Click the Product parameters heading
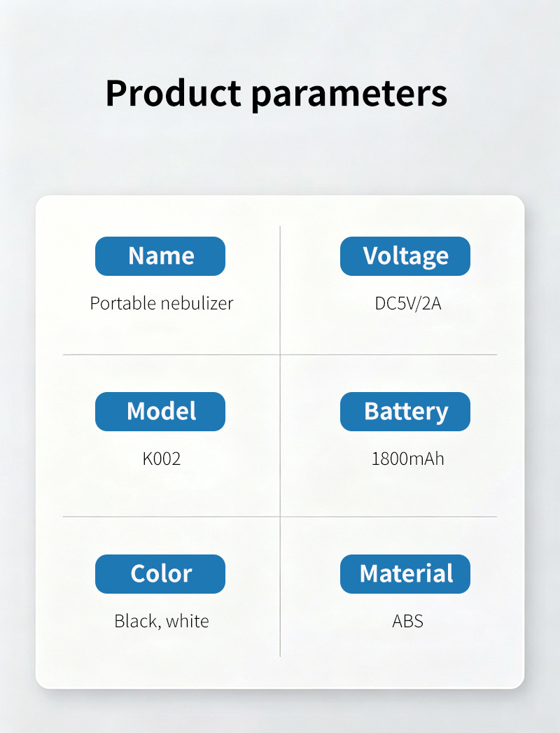Image resolution: width=560 pixels, height=733 pixels. [276, 94]
